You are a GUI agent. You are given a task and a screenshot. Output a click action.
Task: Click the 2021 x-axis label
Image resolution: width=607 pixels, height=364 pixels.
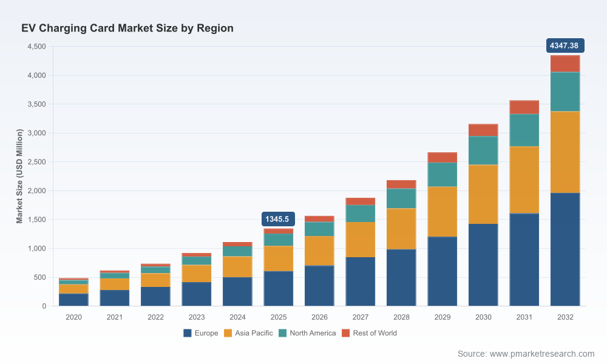pos(115,317)
